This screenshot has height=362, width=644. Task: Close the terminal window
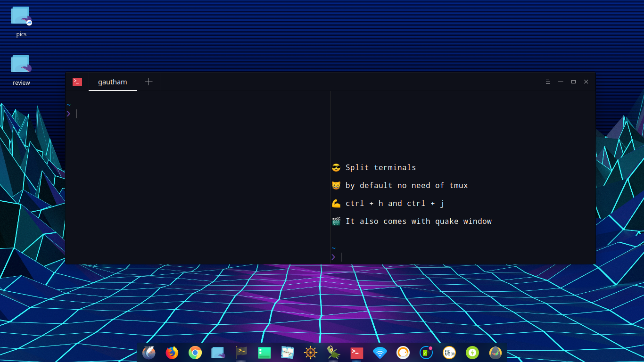click(x=586, y=82)
